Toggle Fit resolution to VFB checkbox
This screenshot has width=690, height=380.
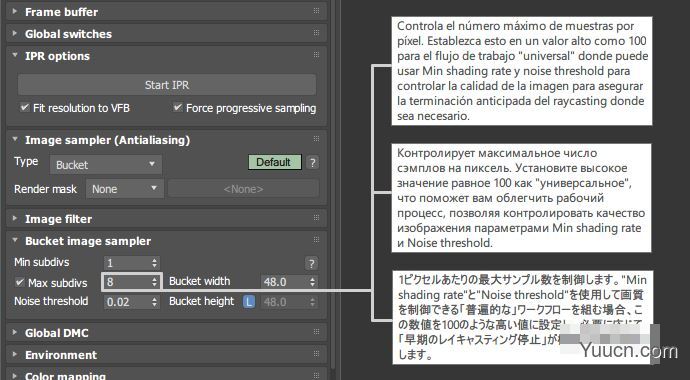coord(25,107)
